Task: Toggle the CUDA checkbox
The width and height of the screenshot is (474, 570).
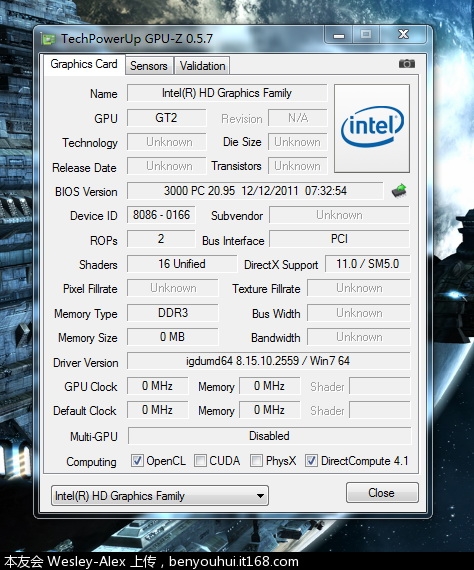Action: [200, 461]
